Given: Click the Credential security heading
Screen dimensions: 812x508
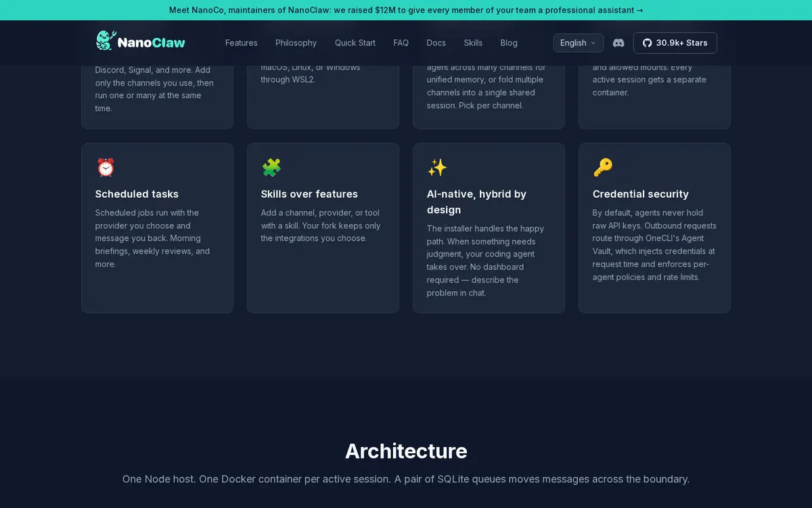Looking at the screenshot, I should (641, 194).
